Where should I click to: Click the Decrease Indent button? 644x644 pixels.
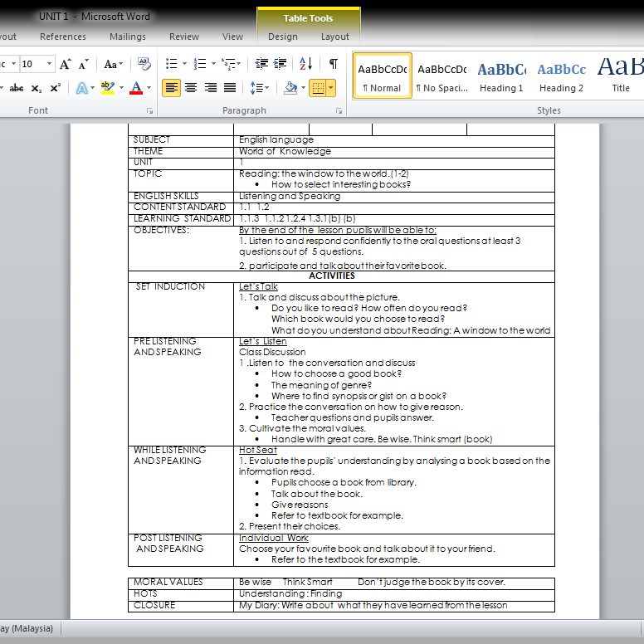[261, 64]
